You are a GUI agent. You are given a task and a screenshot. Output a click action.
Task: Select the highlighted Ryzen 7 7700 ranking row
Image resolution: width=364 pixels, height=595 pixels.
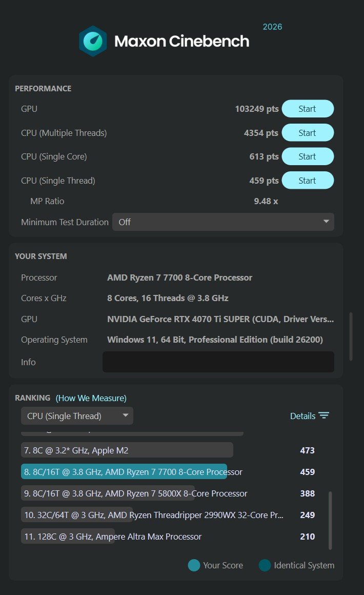point(169,472)
